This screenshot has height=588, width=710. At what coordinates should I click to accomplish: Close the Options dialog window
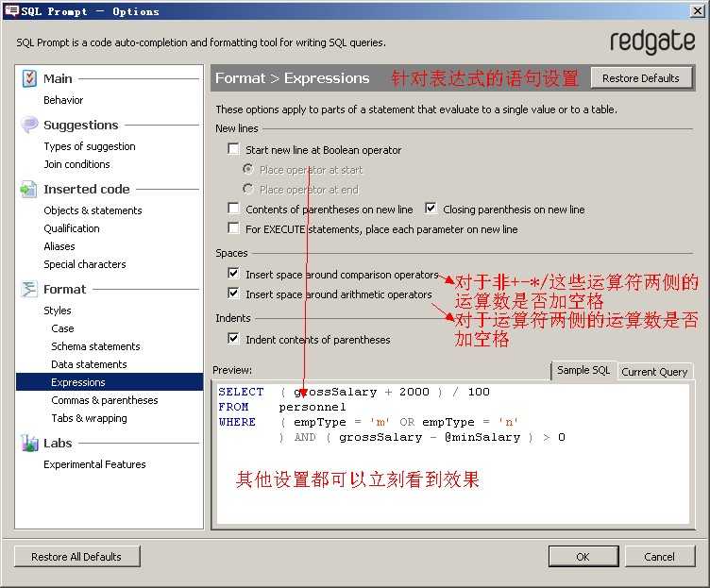coord(698,11)
